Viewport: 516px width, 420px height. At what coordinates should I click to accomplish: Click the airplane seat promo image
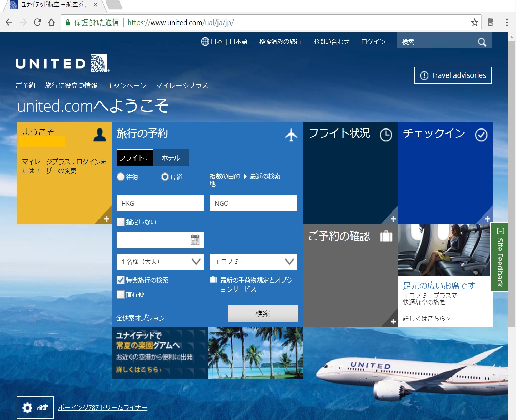coord(444,250)
